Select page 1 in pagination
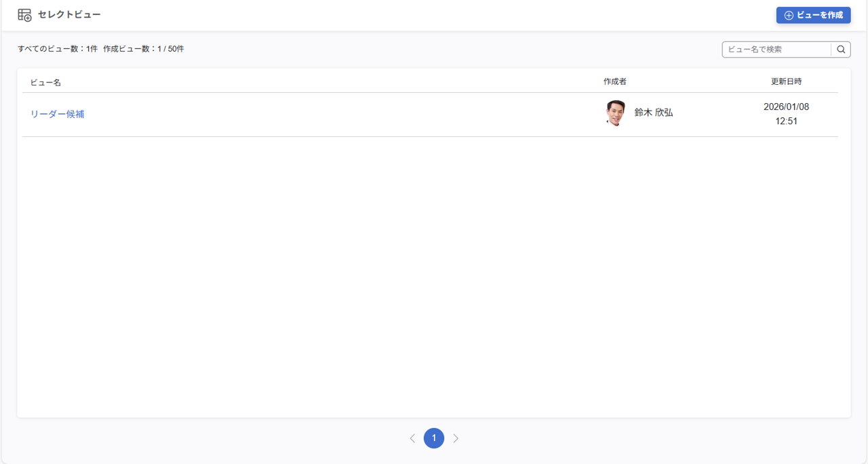Screen dimensions: 868x464 click(434, 438)
